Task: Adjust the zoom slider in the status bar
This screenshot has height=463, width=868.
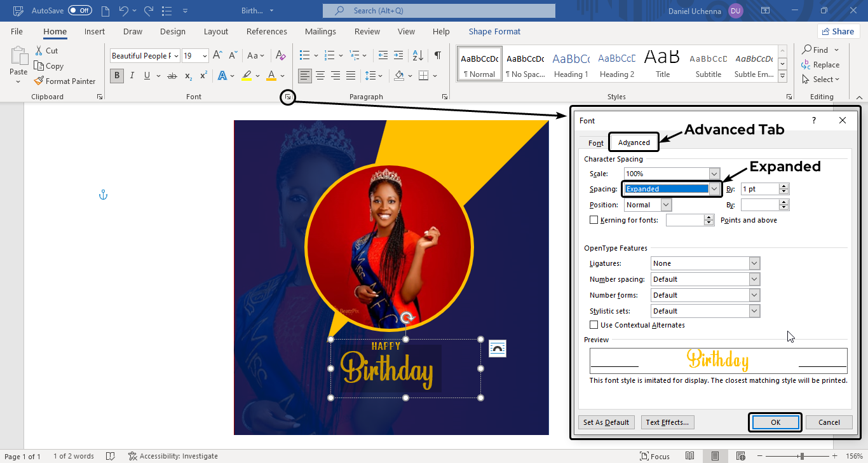Action: click(802, 456)
